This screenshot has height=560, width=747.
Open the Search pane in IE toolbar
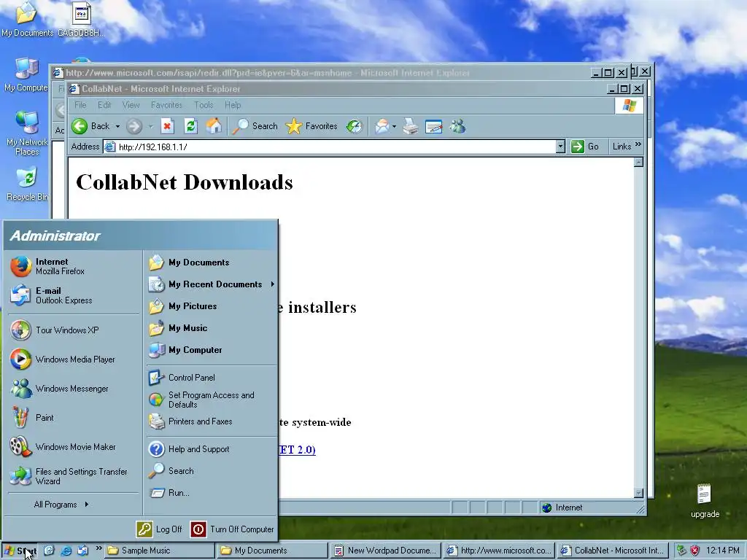point(255,126)
